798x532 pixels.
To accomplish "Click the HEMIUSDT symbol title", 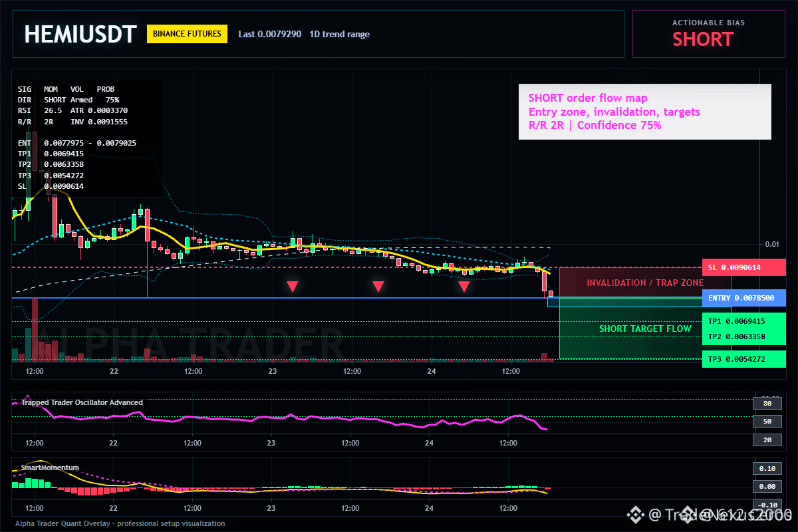I will click(80, 34).
